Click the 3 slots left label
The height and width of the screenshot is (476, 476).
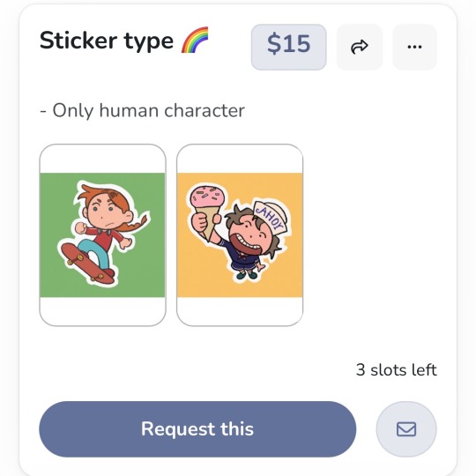point(397,369)
